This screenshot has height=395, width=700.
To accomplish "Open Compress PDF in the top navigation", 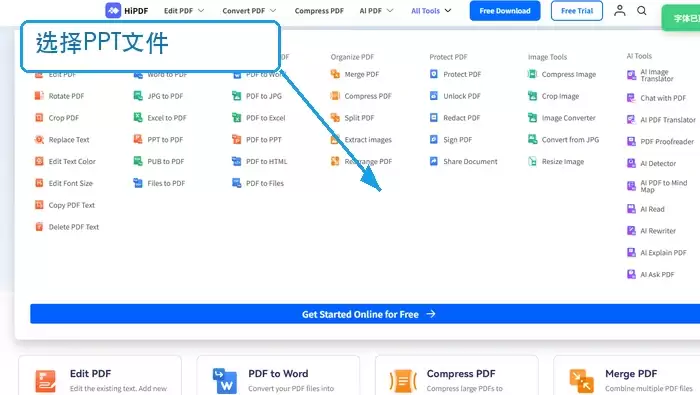I will [x=319, y=10].
